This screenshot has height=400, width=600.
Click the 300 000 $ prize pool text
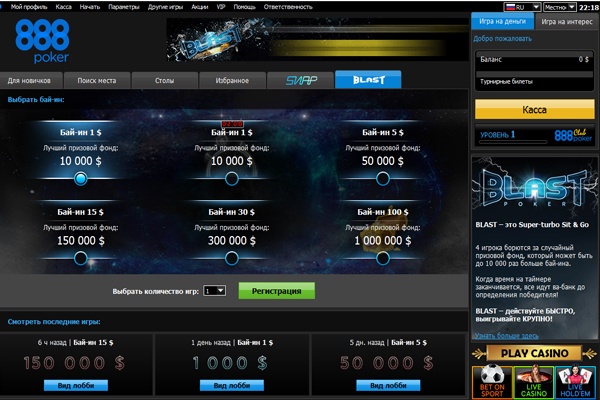[x=232, y=241]
